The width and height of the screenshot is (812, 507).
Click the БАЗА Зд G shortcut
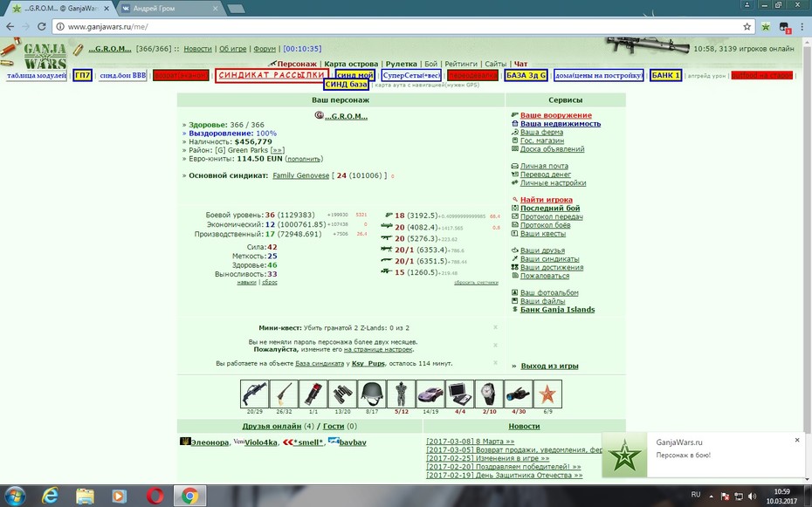pos(526,76)
